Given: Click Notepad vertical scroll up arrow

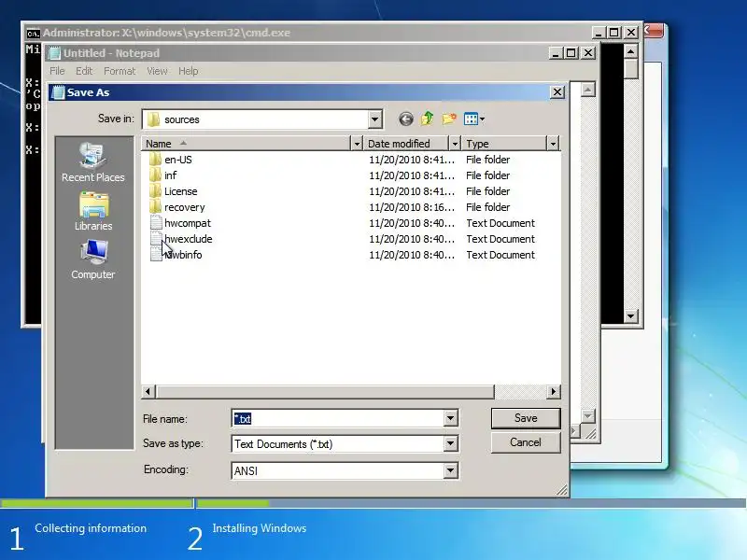Looking at the screenshot, I should pyautogui.click(x=588, y=90).
